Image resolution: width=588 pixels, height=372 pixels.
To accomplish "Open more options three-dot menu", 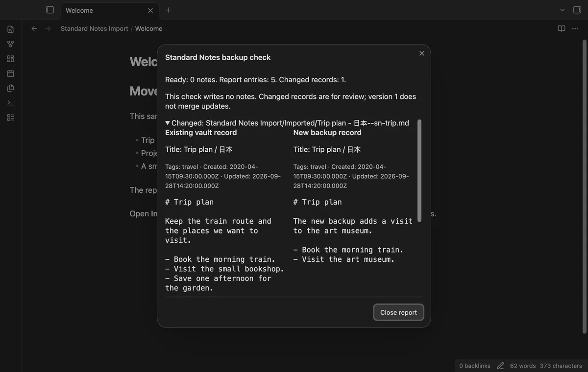I will 575,28.
